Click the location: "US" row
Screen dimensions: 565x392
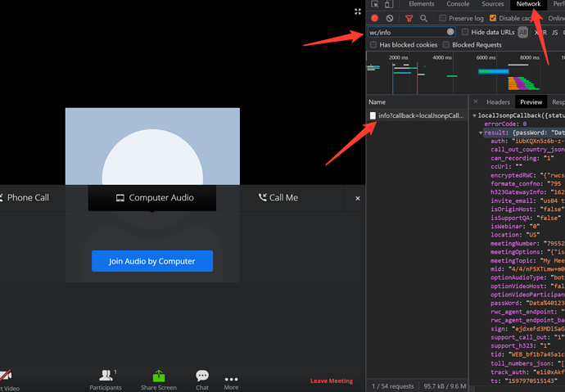tap(515, 235)
